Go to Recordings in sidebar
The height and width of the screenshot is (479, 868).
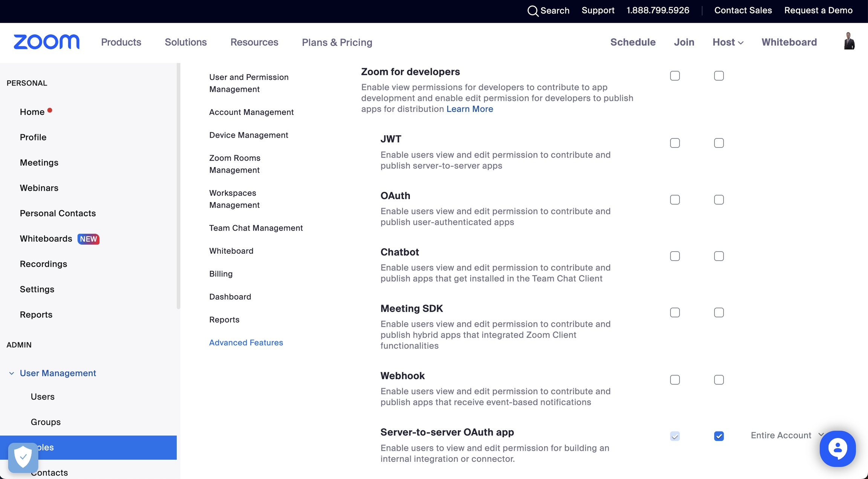43,264
